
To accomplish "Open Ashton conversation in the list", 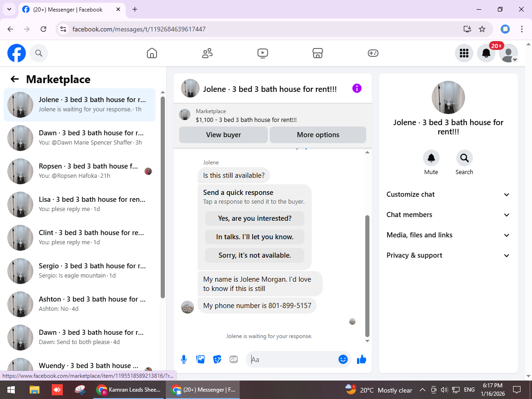I will click(x=80, y=304).
